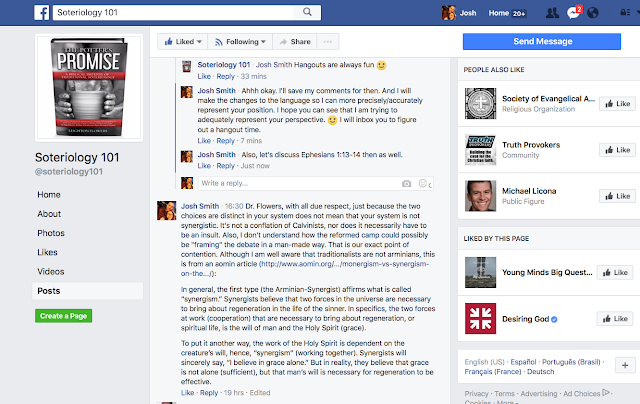Click Josh Smith avatar beside 16:30 comment
This screenshot has width=640, height=404.
[x=167, y=211]
